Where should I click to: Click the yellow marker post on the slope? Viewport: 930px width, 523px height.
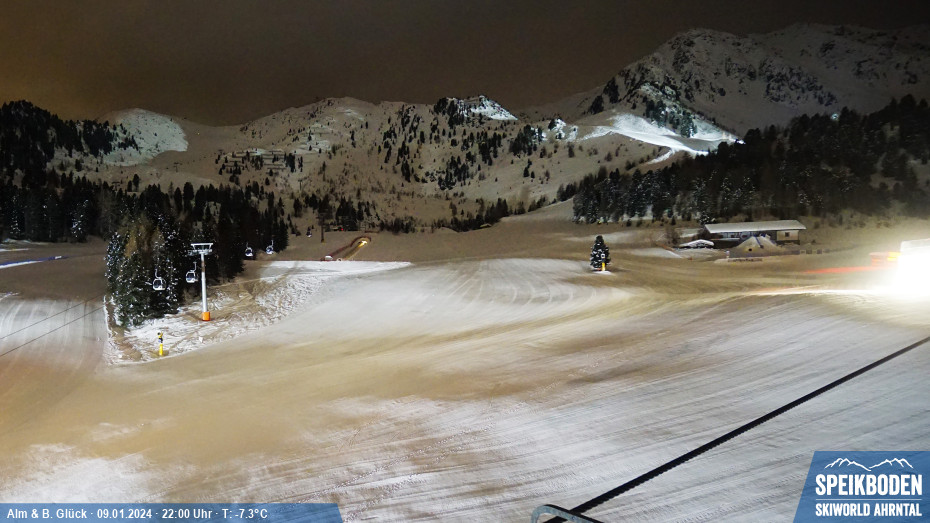click(x=160, y=342)
